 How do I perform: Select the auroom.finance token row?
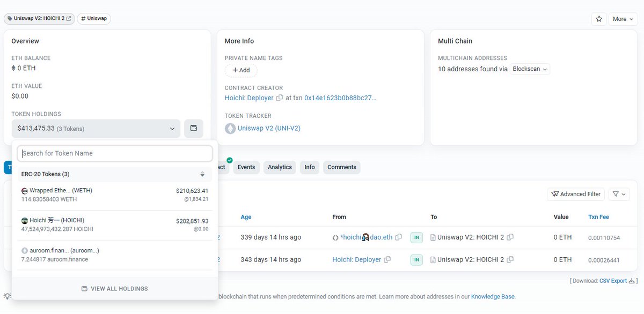point(115,255)
